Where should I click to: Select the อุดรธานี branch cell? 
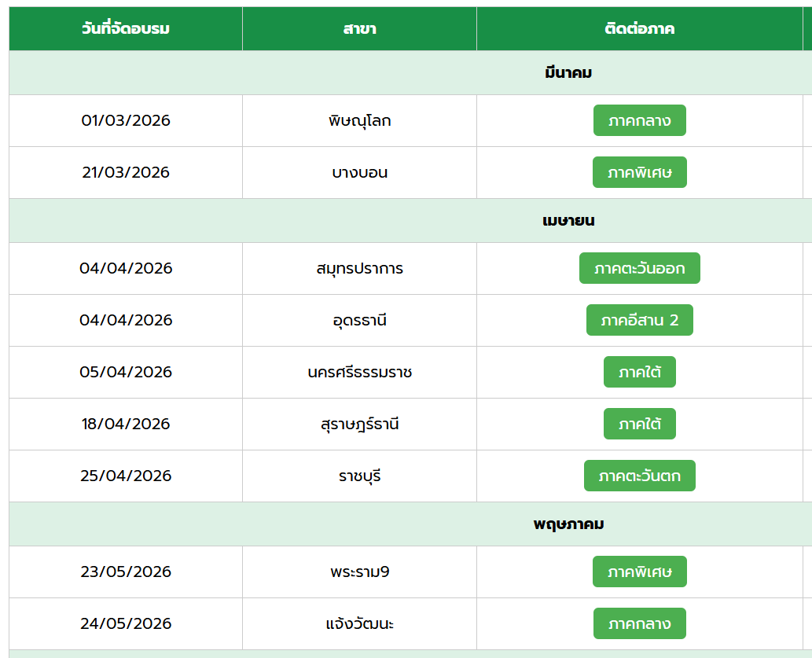pos(359,320)
